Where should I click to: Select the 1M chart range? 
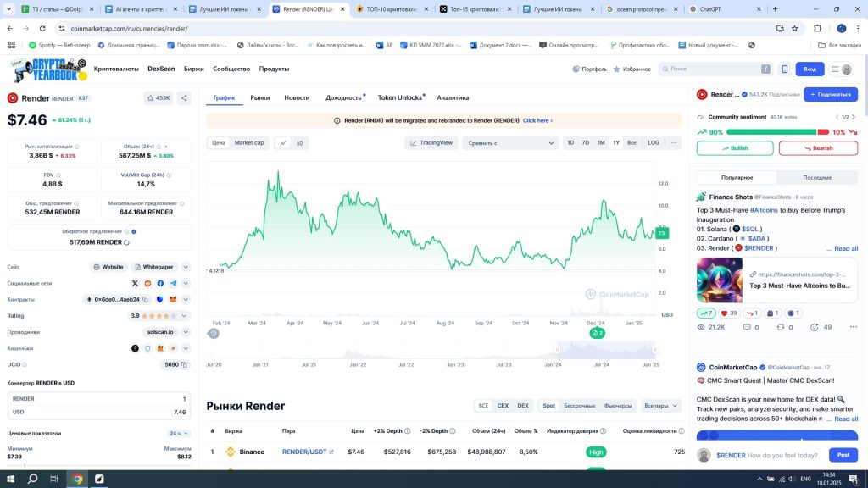pyautogui.click(x=601, y=142)
